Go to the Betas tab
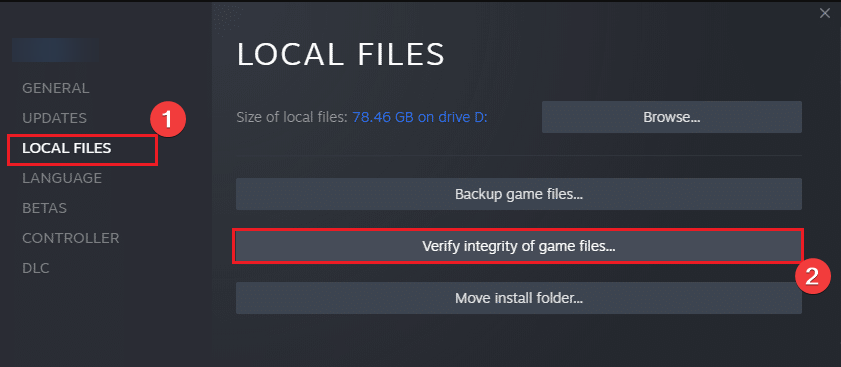This screenshot has width=841, height=367. coord(45,208)
